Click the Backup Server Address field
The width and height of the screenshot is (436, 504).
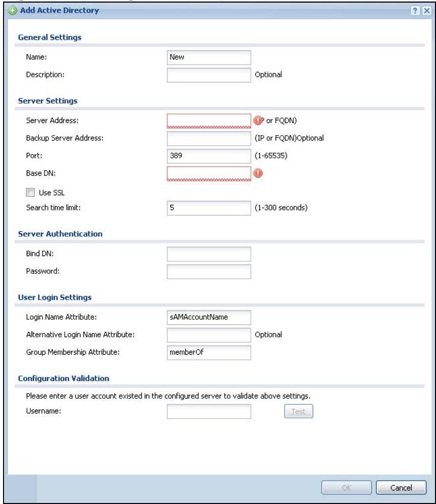(209, 139)
